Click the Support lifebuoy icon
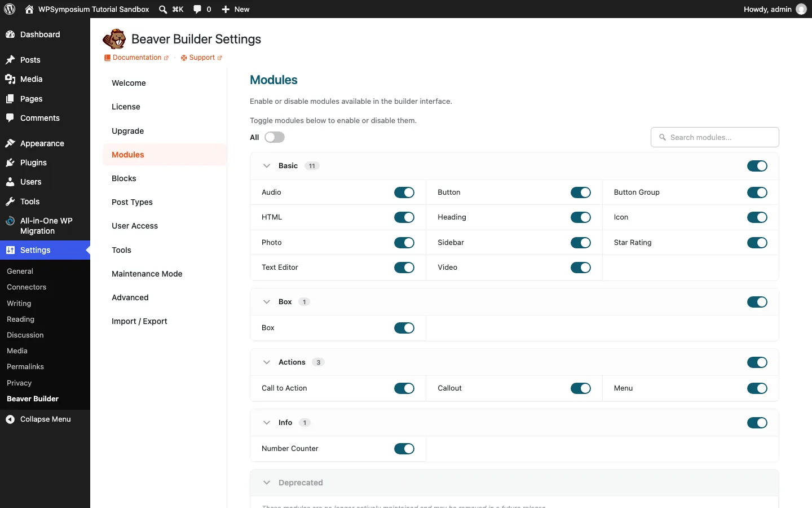Screen dimensions: 812x508 184,58
